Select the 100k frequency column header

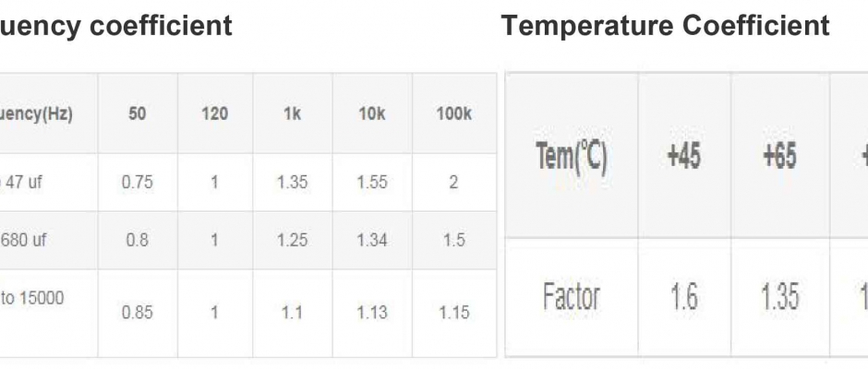point(453,114)
